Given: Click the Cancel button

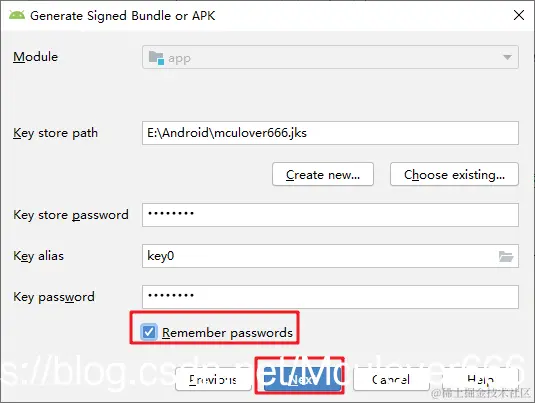Looking at the screenshot, I should 391,379.
